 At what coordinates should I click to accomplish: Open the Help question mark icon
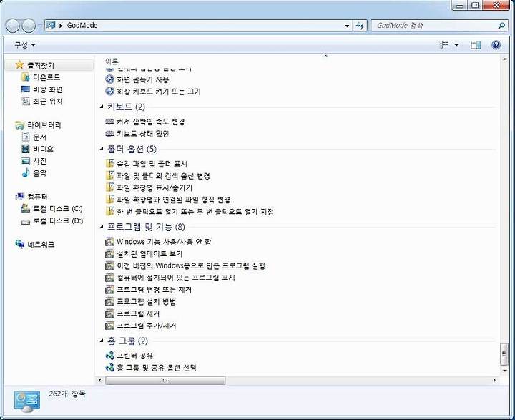point(496,44)
